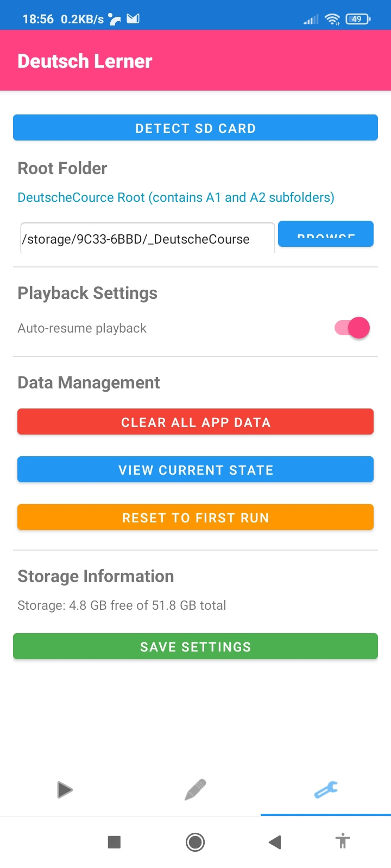Viewport: 391px width, 868px height.
Task: Tap the Wi-Fi status icon
Action: [332, 20]
